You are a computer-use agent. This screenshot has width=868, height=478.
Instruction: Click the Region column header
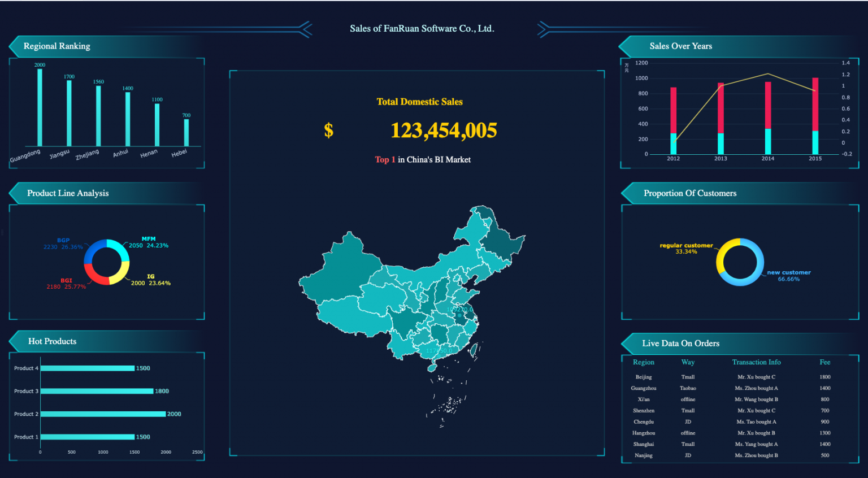coord(644,362)
